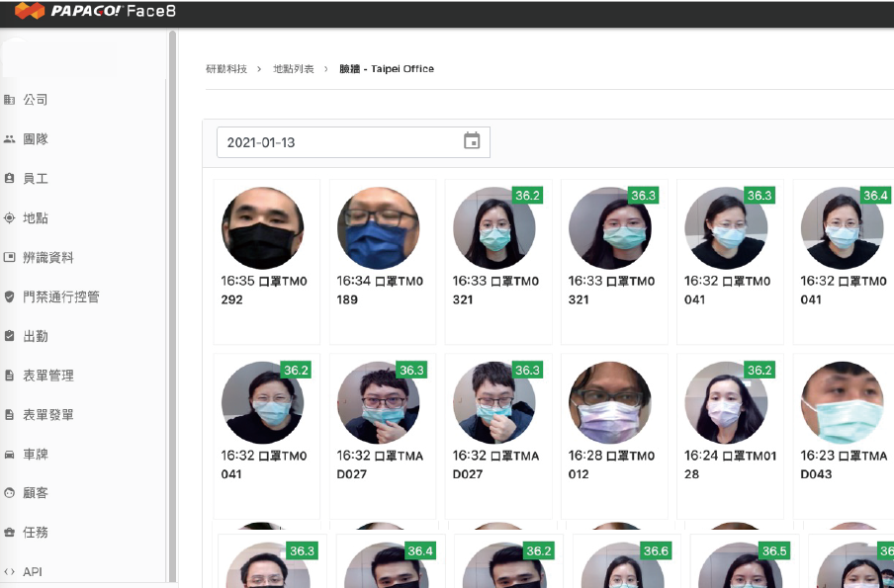Image resolution: width=894 pixels, height=588 pixels.
Task: Click the sidebar vertical scrollbar
Action: coord(173,296)
